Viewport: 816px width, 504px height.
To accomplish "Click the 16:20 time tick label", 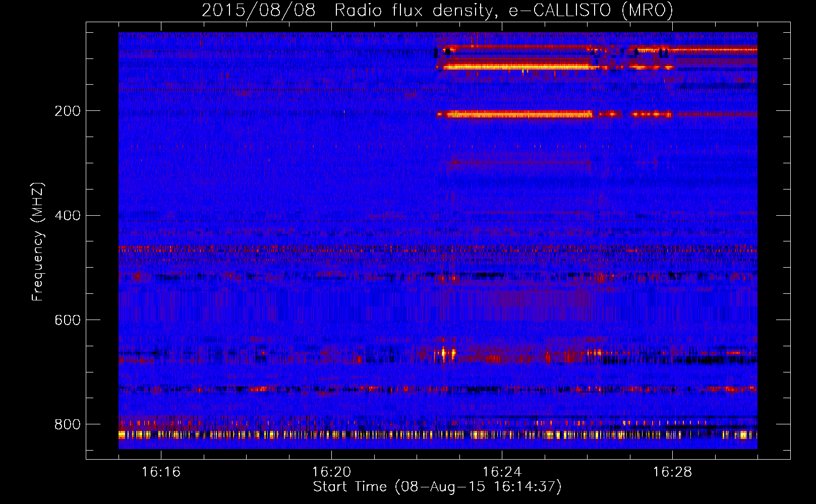I will tap(331, 472).
